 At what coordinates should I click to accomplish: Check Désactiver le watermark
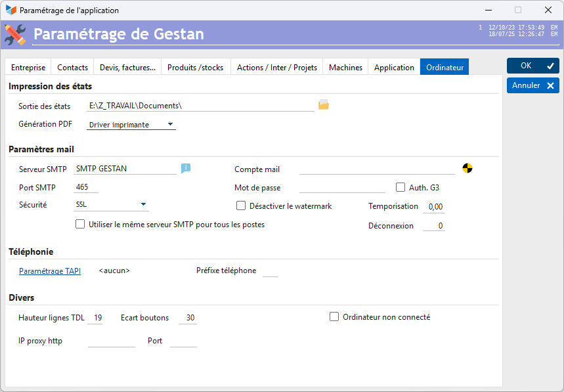(x=240, y=206)
